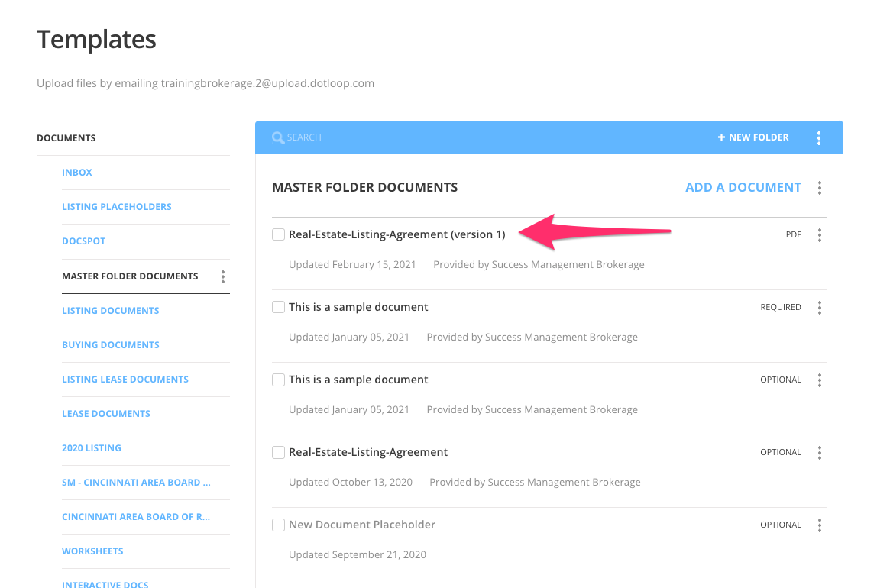The height and width of the screenshot is (588, 890).
Task: Open the dropdown on the second sample document row
Action: click(x=819, y=380)
